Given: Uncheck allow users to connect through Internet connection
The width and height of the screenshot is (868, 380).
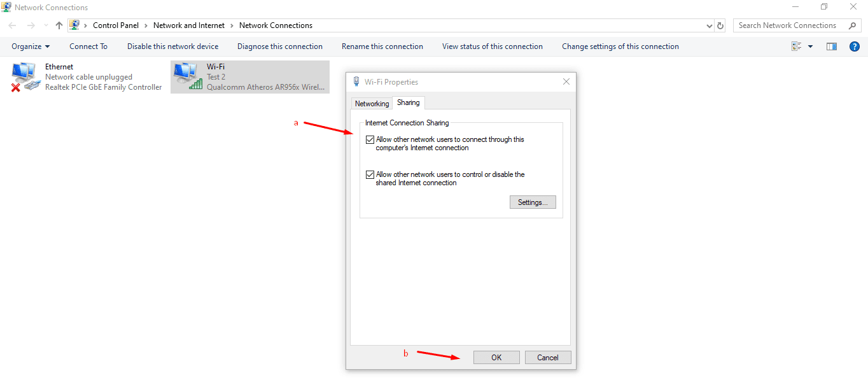Looking at the screenshot, I should tap(370, 140).
